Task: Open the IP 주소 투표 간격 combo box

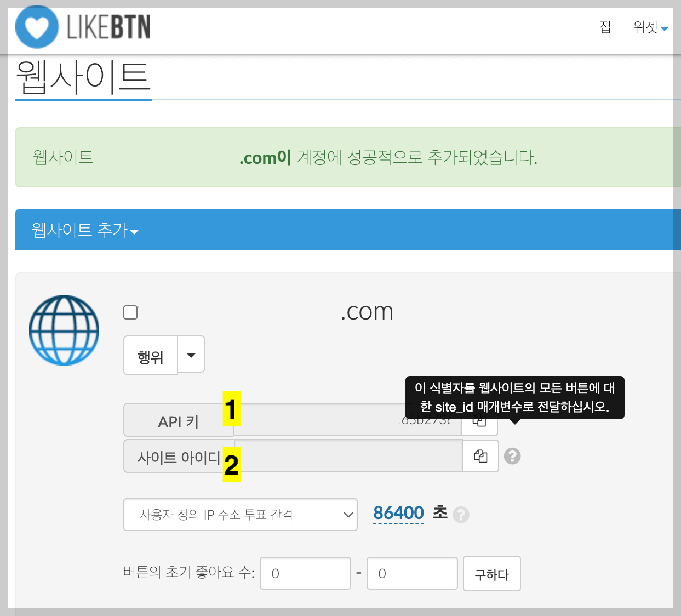Action: [240, 515]
